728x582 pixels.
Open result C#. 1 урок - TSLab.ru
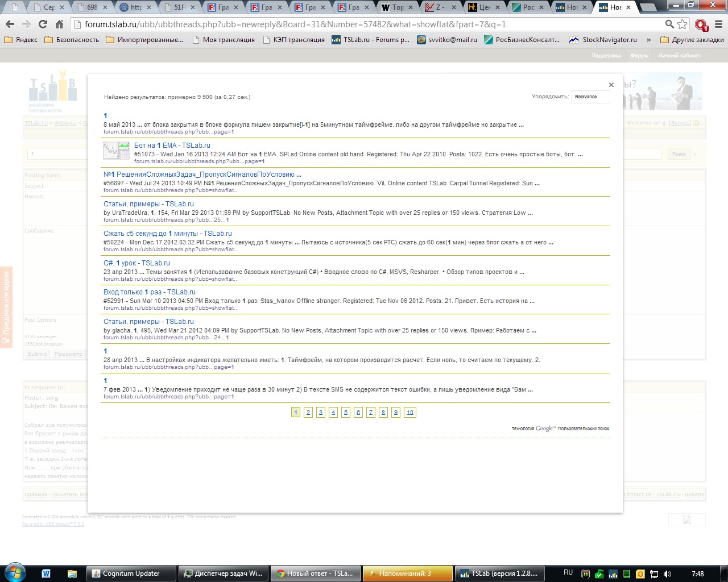(136, 263)
